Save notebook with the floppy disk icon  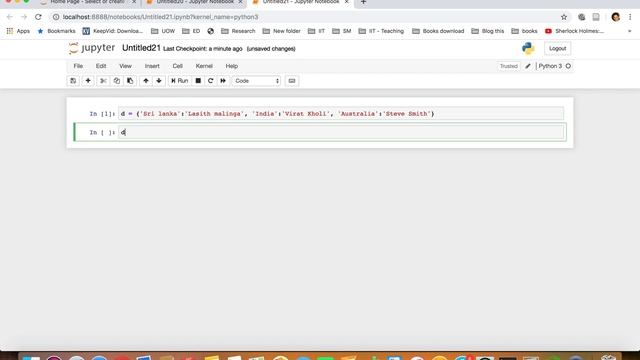click(x=73, y=81)
